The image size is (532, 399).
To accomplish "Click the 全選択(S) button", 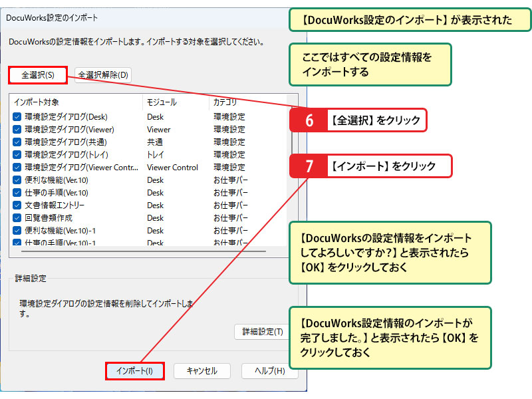I will tap(38, 75).
